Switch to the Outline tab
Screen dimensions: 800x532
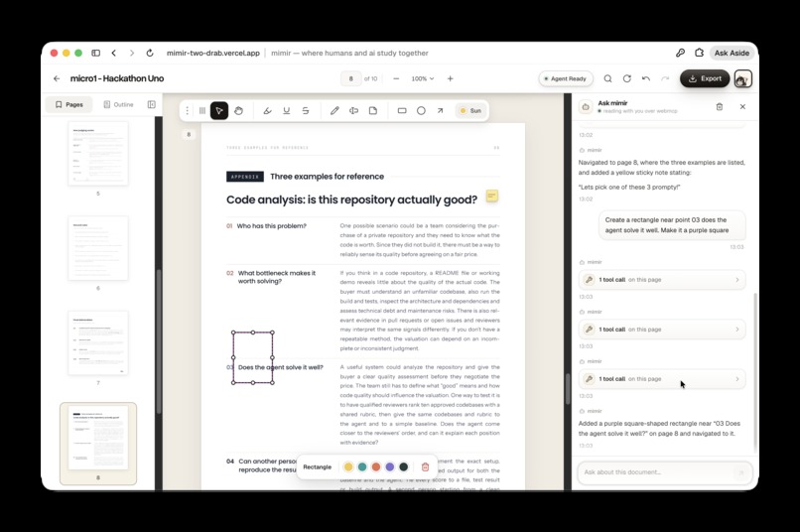tap(118, 104)
